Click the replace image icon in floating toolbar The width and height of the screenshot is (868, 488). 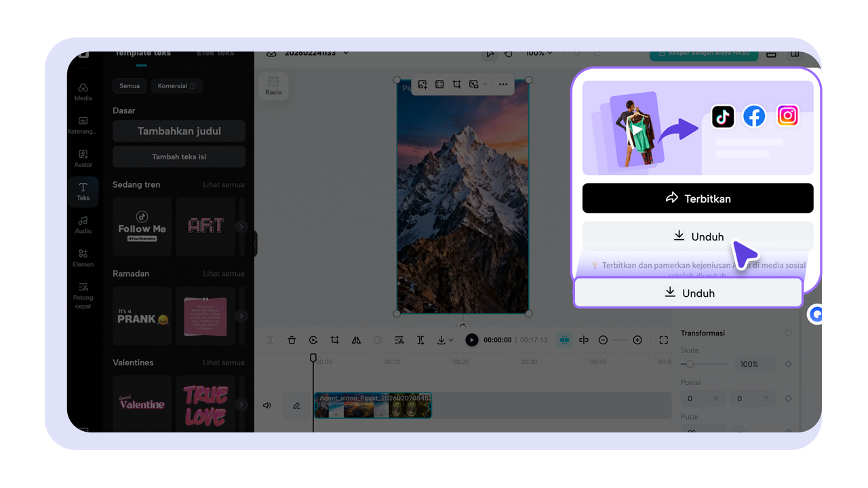click(x=422, y=85)
